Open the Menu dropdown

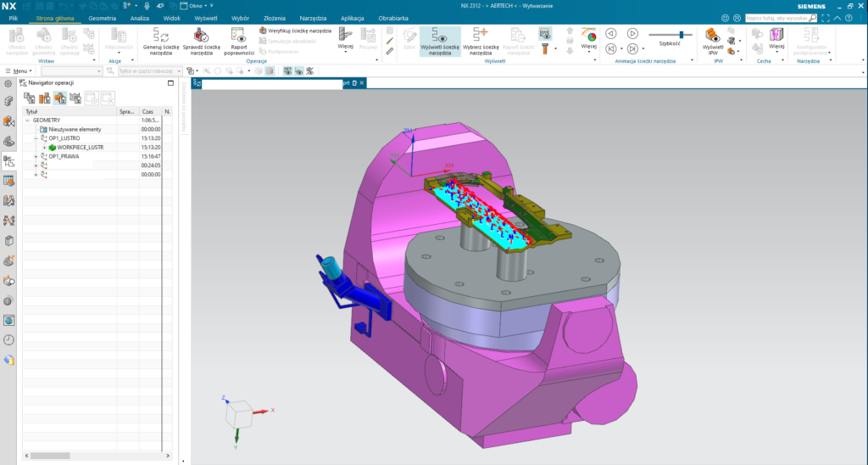pos(19,71)
